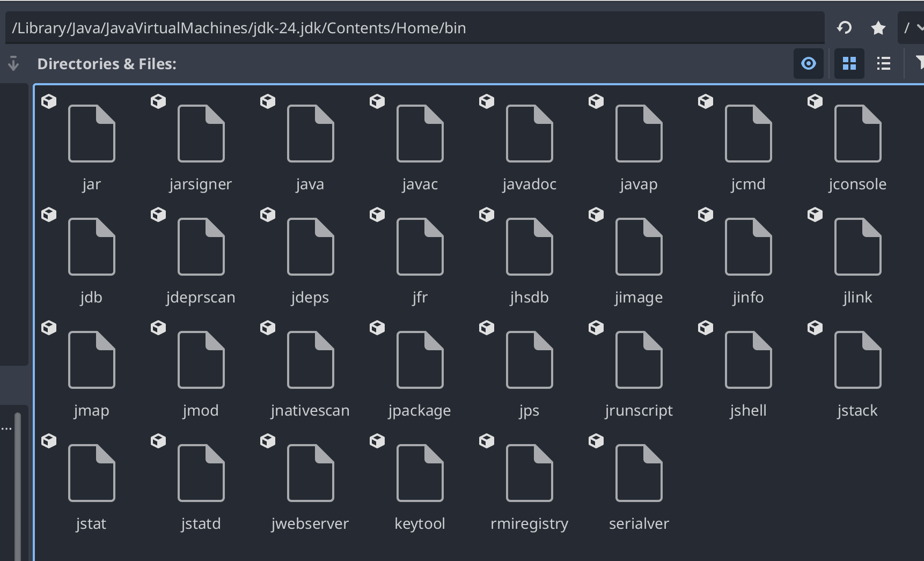
Task: Select the serialver file icon
Action: pos(639,473)
